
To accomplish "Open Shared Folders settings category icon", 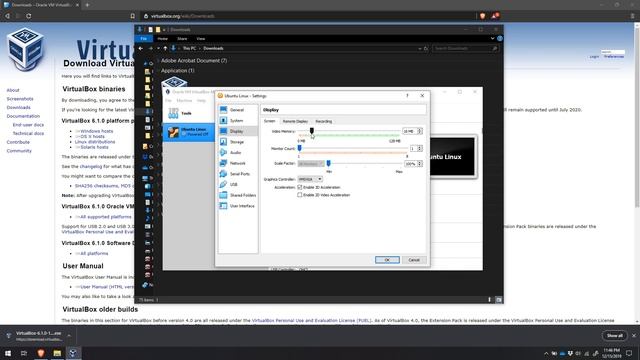I will [x=223, y=195].
